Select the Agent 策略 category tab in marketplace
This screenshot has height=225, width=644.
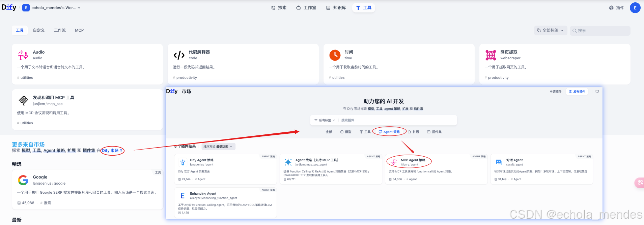[389, 132]
